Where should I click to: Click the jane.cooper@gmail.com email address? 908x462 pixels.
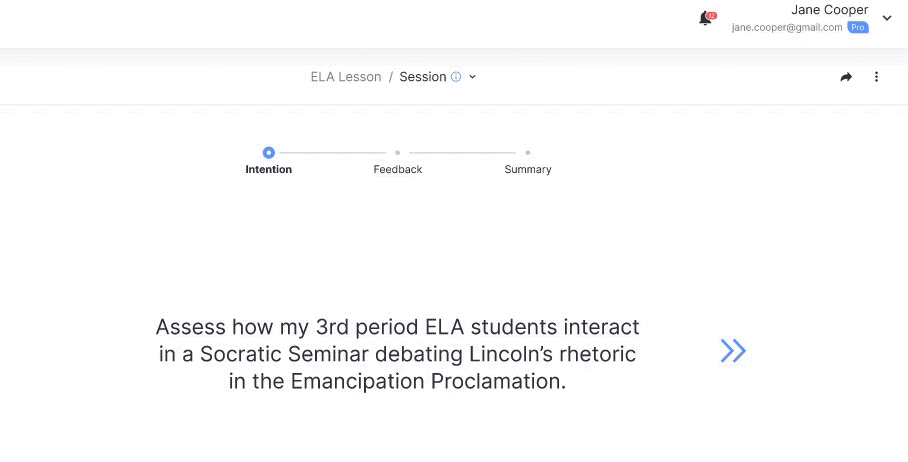[787, 28]
